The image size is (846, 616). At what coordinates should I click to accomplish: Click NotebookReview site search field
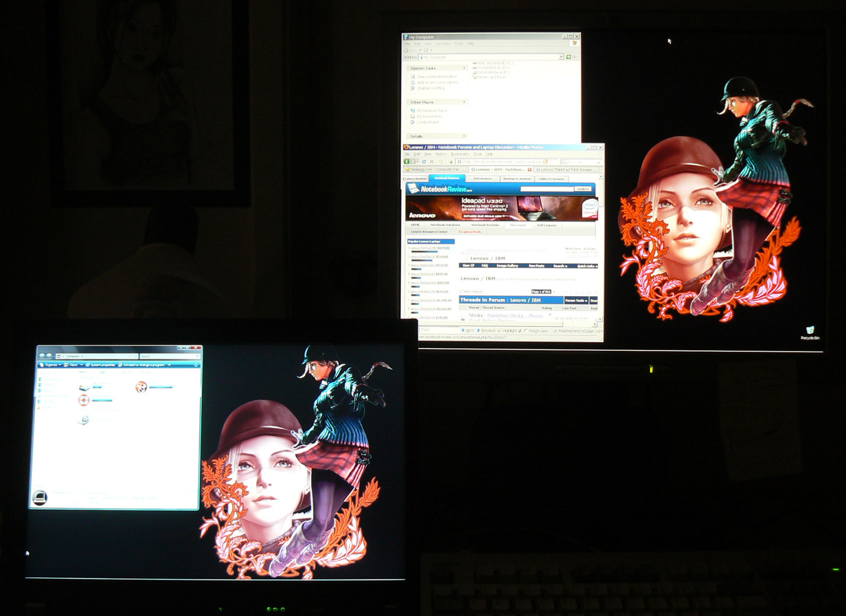click(x=547, y=189)
